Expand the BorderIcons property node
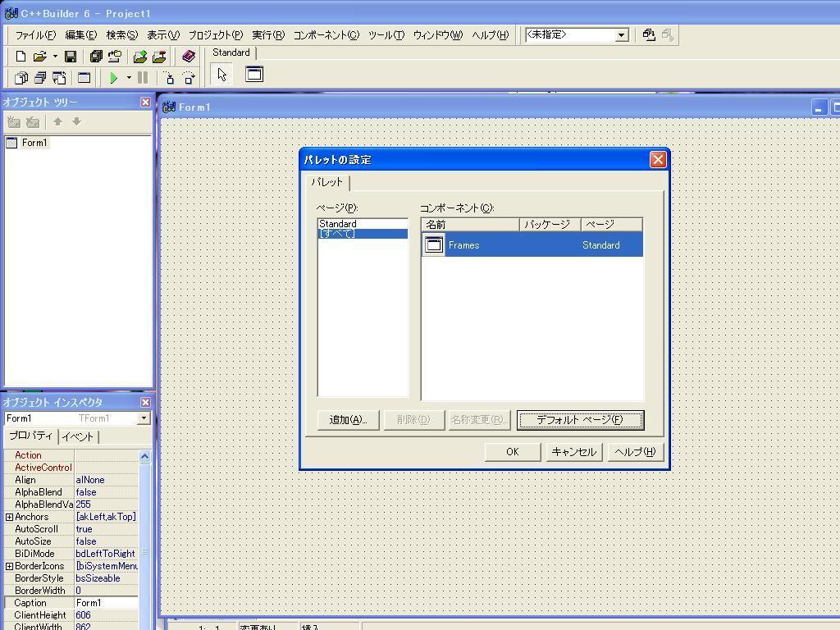Viewport: 840px width, 630px height. pyautogui.click(x=9, y=566)
